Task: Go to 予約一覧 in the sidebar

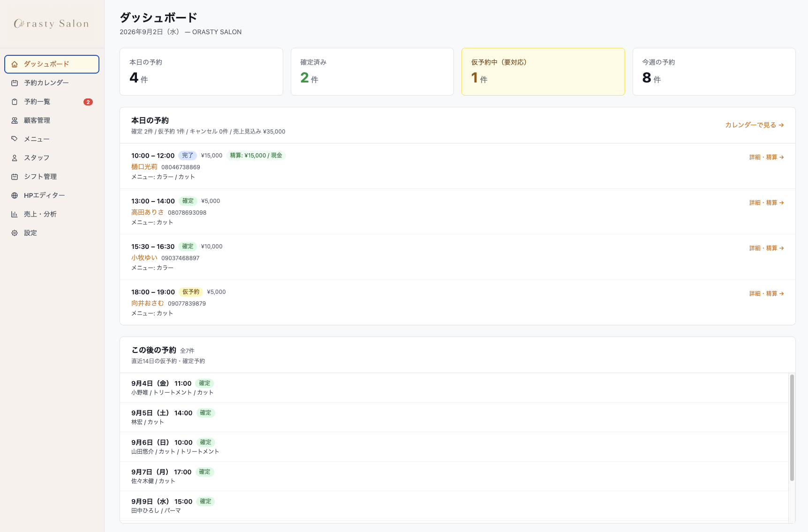Action: (x=52, y=102)
